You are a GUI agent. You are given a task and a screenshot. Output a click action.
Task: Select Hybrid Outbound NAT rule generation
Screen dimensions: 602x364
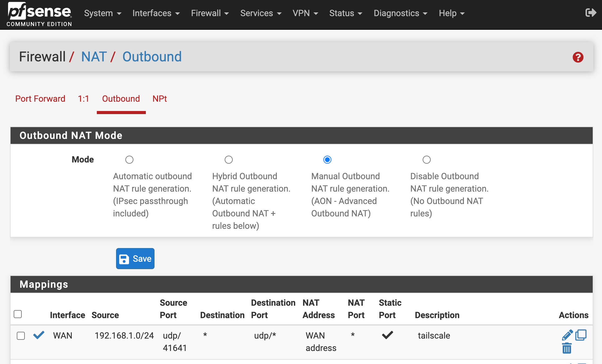point(229,159)
